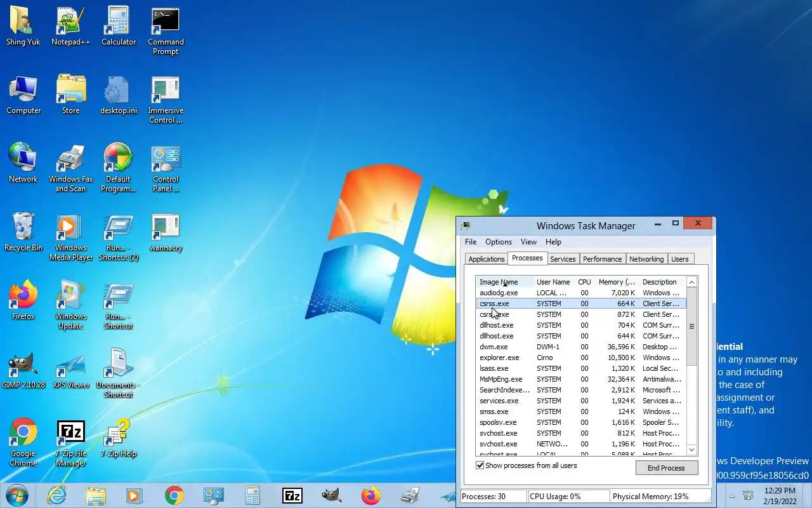The height and width of the screenshot is (508, 812).
Task: Open the File menu in Task Manager
Action: point(471,242)
